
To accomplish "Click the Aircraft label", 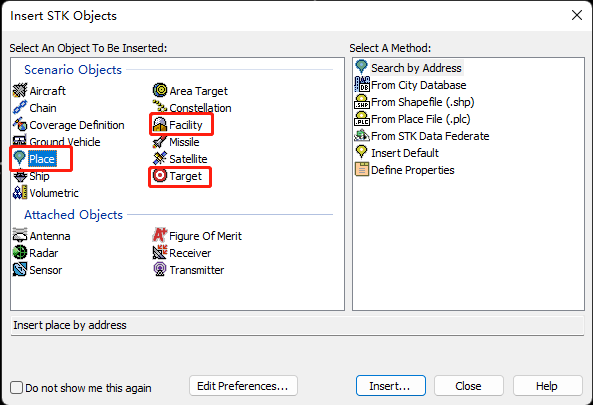I will coord(48,91).
